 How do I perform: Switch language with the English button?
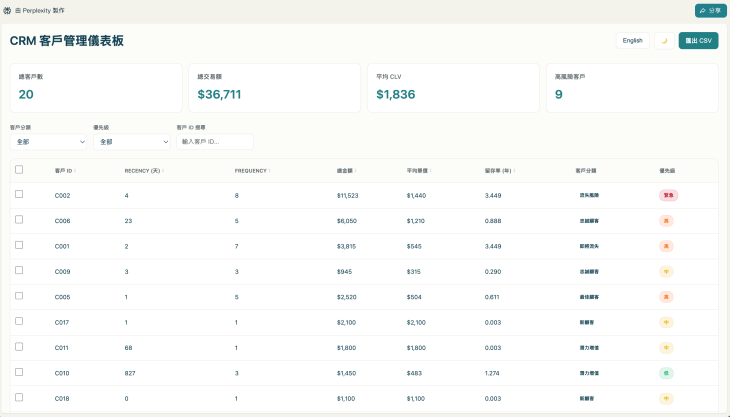tap(632, 41)
